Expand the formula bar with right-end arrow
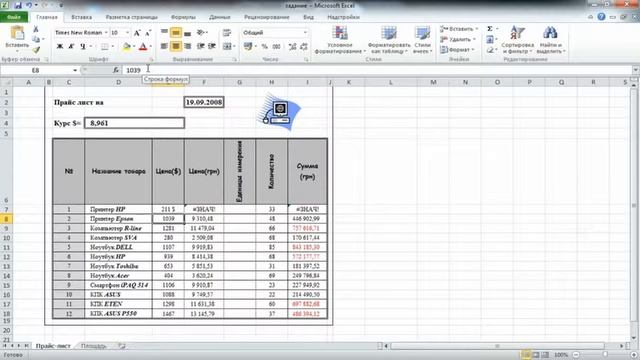 (636, 70)
